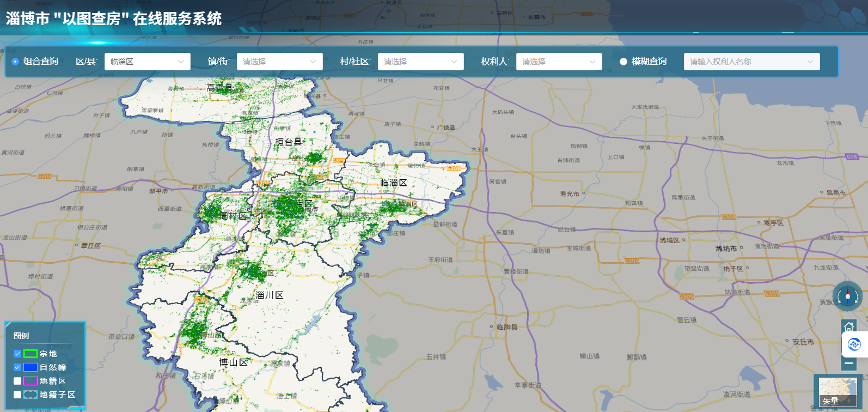
Task: Click the 请输入权利人名称 search field
Action: pos(746,62)
